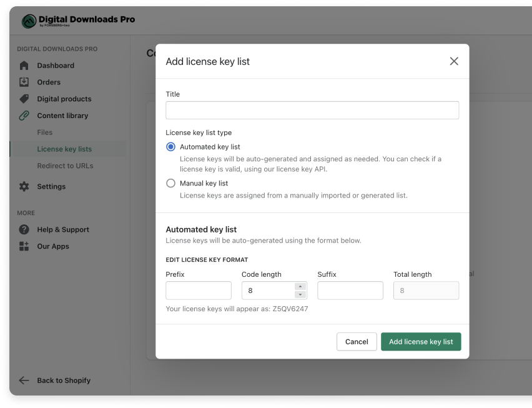This screenshot has height=408, width=532.
Task: Click the green Add license key list button
Action: pos(421,342)
